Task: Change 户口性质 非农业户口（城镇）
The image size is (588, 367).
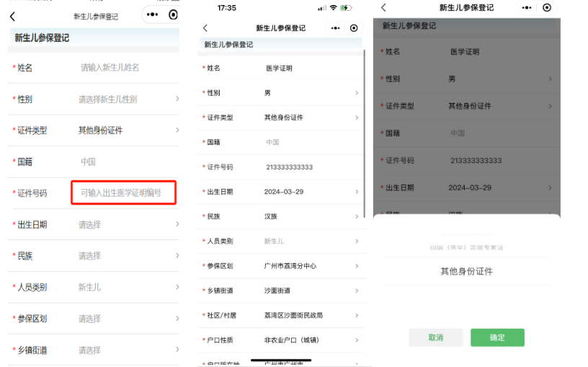Action: (282, 340)
